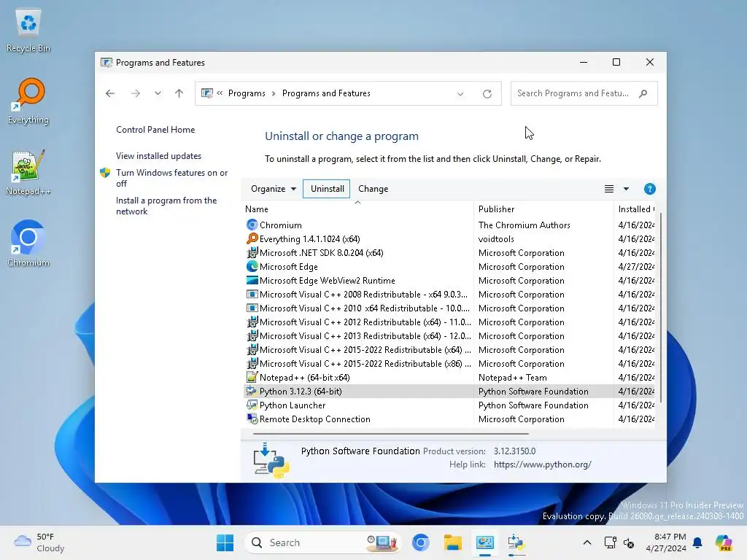
Task: Select Visual C++ 2013 Redistributable row
Action: [x=449, y=335]
